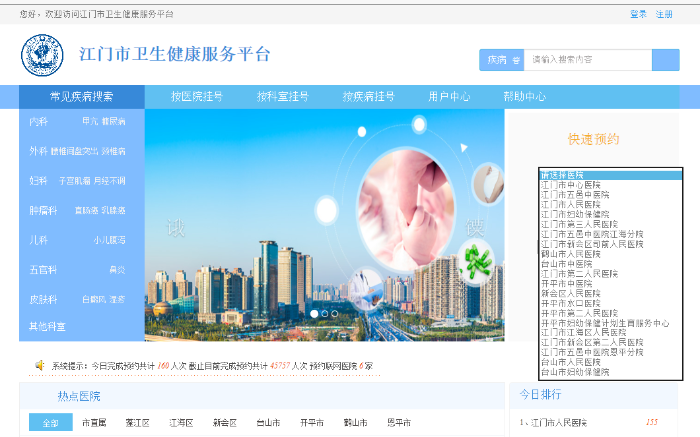Go to 按疾病挂号 in navigation bar
This screenshot has height=437, width=700.
point(368,96)
